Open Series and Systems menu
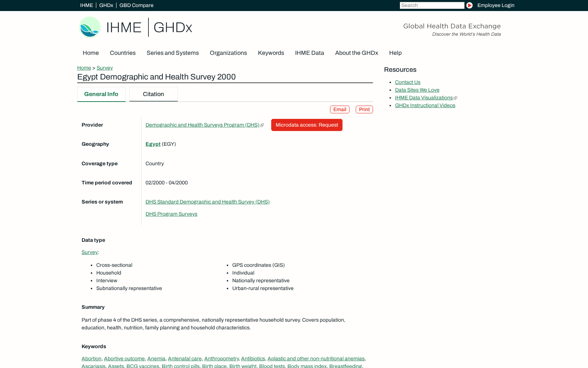588x368 pixels. (173, 53)
